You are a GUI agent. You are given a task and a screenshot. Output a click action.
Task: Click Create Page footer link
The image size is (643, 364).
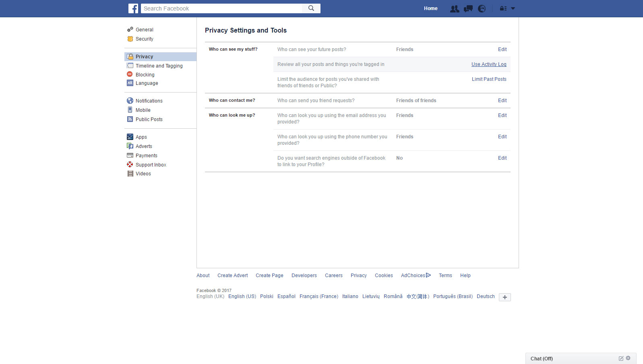click(269, 276)
